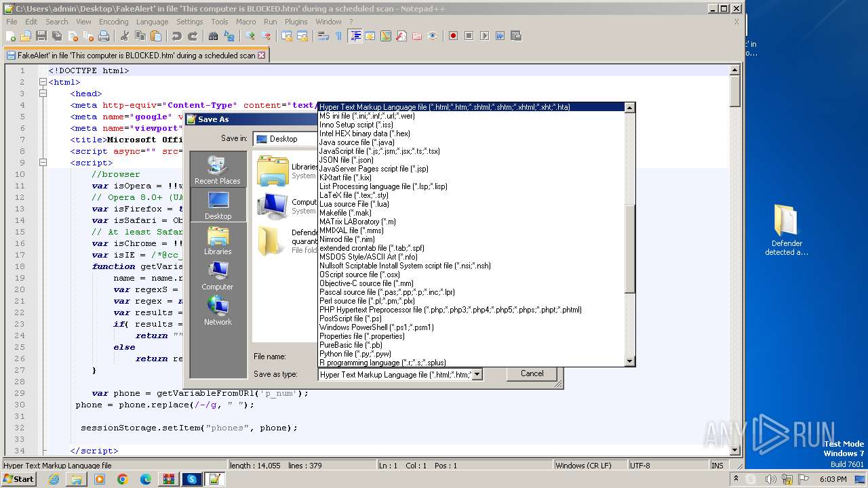
Task: Open the Save as type dropdown arrow
Action: [x=477, y=374]
